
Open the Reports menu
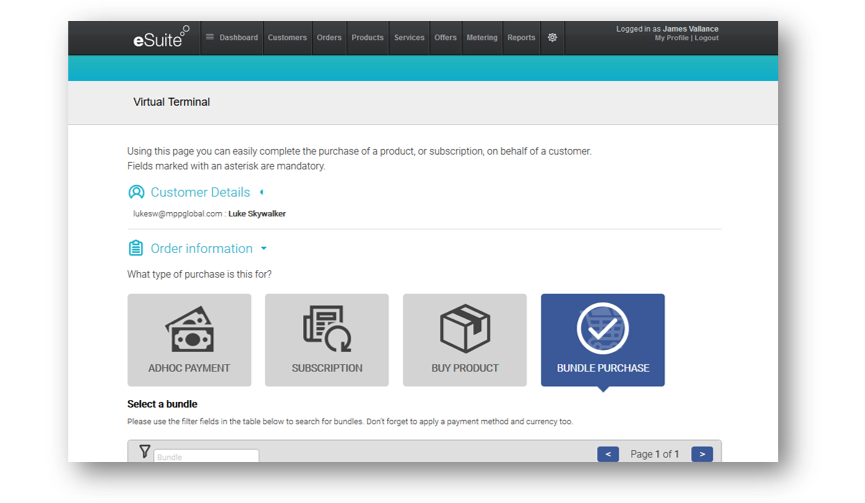click(x=521, y=38)
